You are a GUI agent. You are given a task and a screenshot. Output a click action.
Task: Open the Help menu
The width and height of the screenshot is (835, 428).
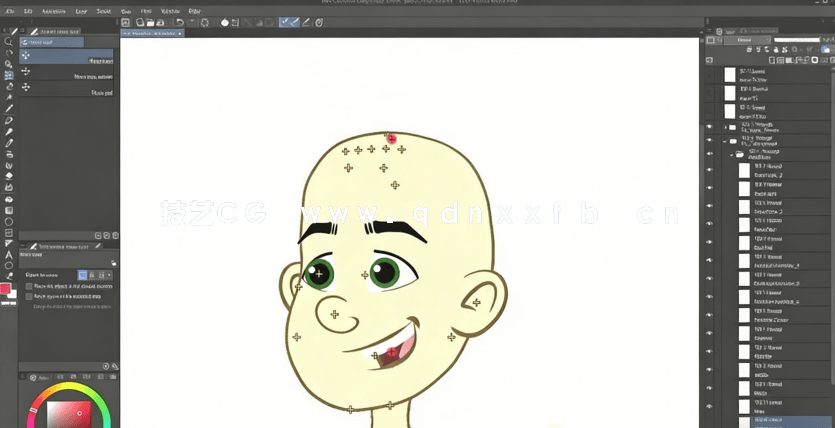pyautogui.click(x=194, y=11)
